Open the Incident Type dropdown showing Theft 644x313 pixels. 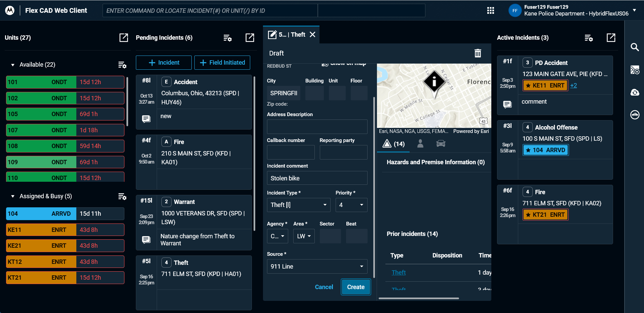point(298,205)
